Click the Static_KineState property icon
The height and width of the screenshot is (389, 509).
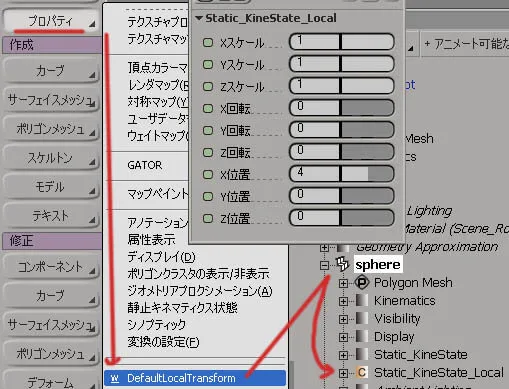pos(362,354)
